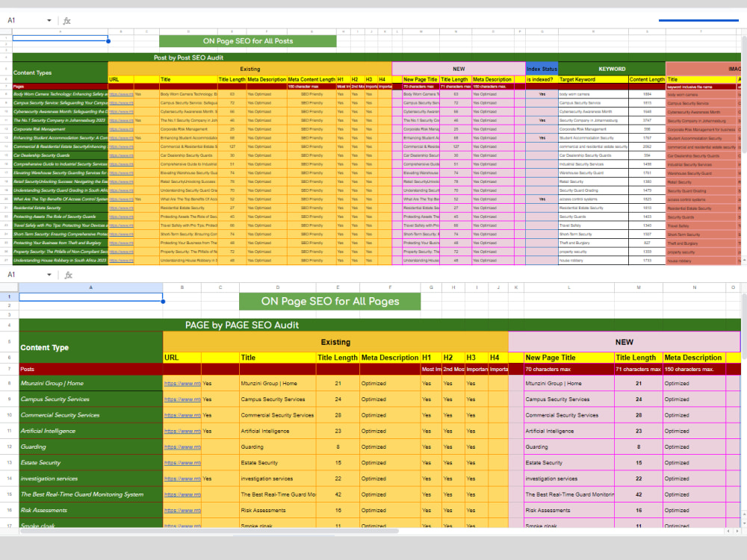Select 'investigation services' in the existing Title column
Screen dimensions: 747x560
(278, 479)
